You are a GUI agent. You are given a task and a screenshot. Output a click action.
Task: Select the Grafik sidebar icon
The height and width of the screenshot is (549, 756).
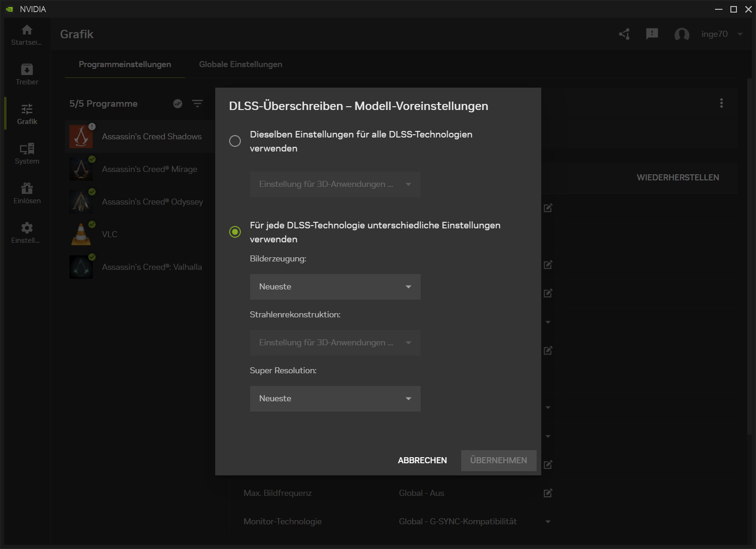27,109
